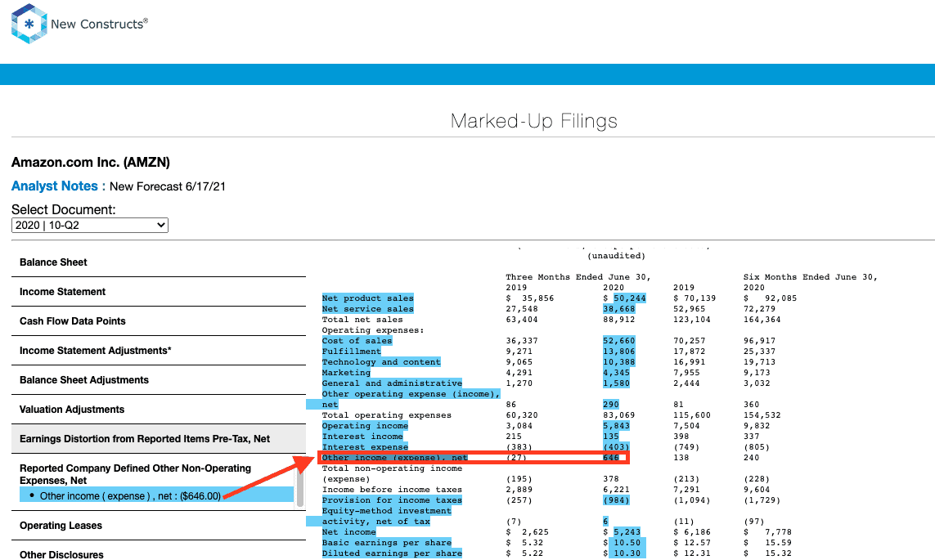The image size is (935, 560).
Task: Click the highlighted value 10.50
Action: click(x=627, y=543)
